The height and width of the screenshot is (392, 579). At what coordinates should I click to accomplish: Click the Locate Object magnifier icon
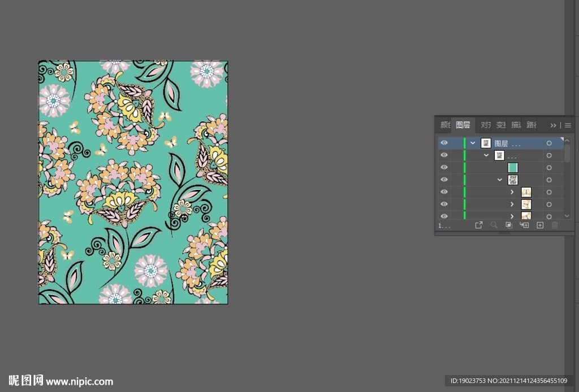494,225
